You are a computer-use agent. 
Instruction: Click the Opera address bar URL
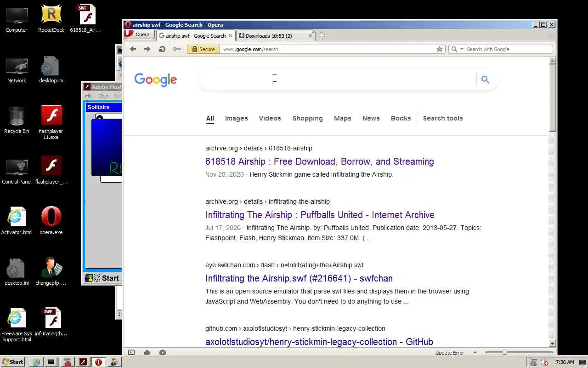[250, 49]
